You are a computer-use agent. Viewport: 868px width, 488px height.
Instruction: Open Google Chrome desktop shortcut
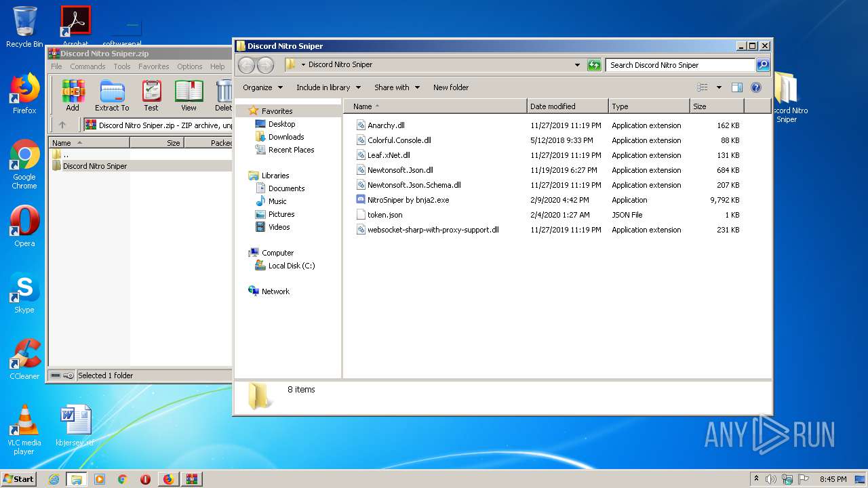(24, 164)
